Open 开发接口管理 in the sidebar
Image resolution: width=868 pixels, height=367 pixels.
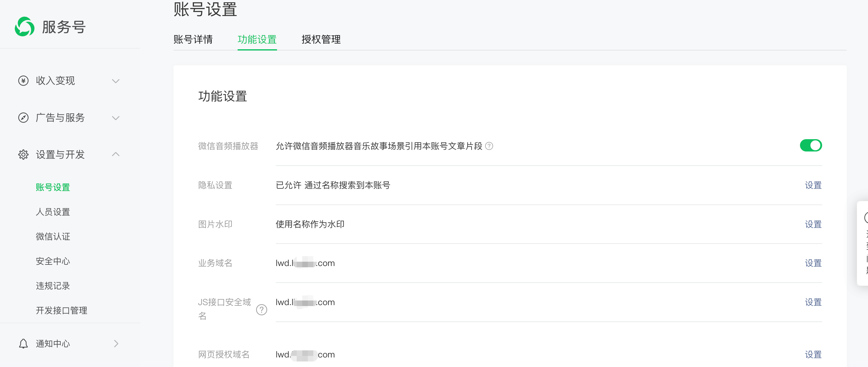coord(61,310)
